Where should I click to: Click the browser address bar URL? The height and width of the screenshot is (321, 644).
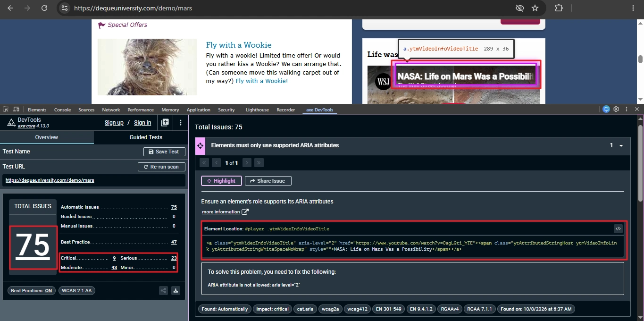pyautogui.click(x=133, y=8)
